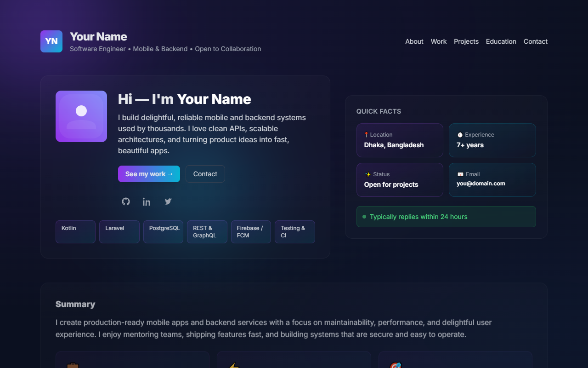Click the Open for projects status card
The image size is (588, 368).
tap(400, 179)
